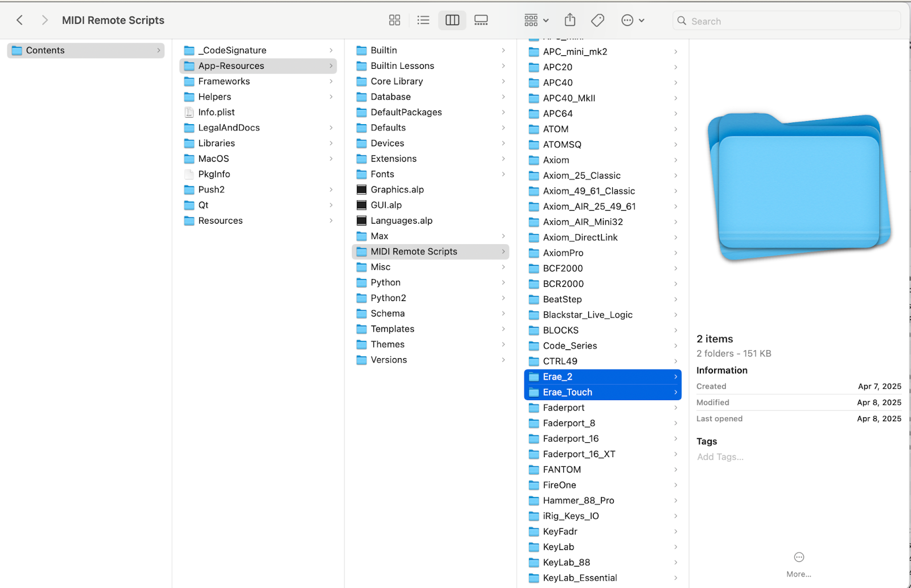
Task: Select the Languages.alp file icon
Action: click(x=362, y=220)
